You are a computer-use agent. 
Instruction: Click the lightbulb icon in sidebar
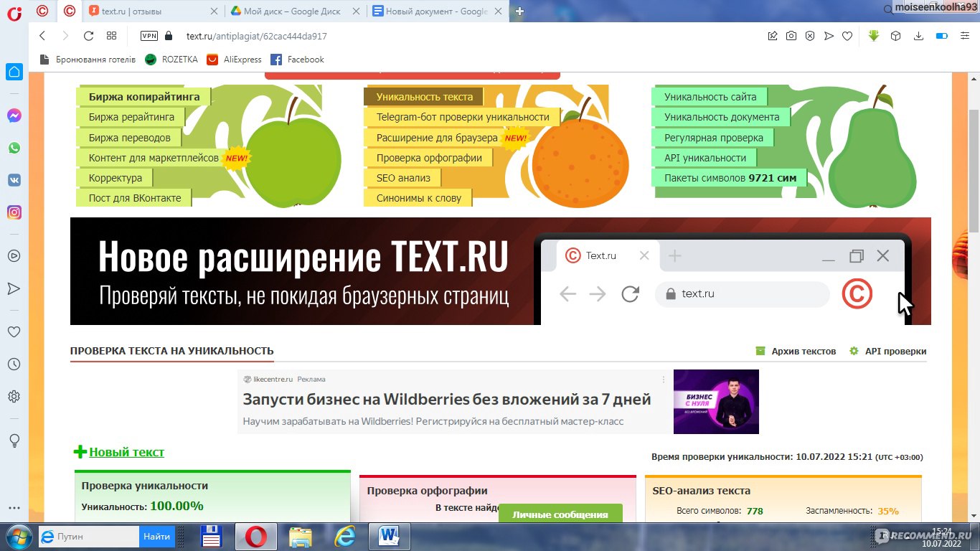[14, 441]
